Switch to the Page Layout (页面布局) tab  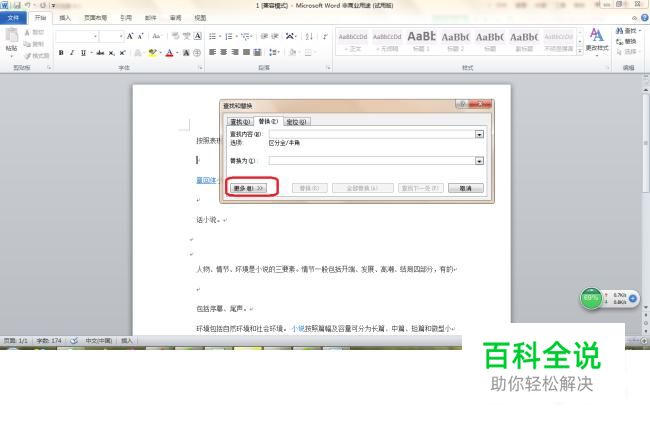tap(95, 18)
